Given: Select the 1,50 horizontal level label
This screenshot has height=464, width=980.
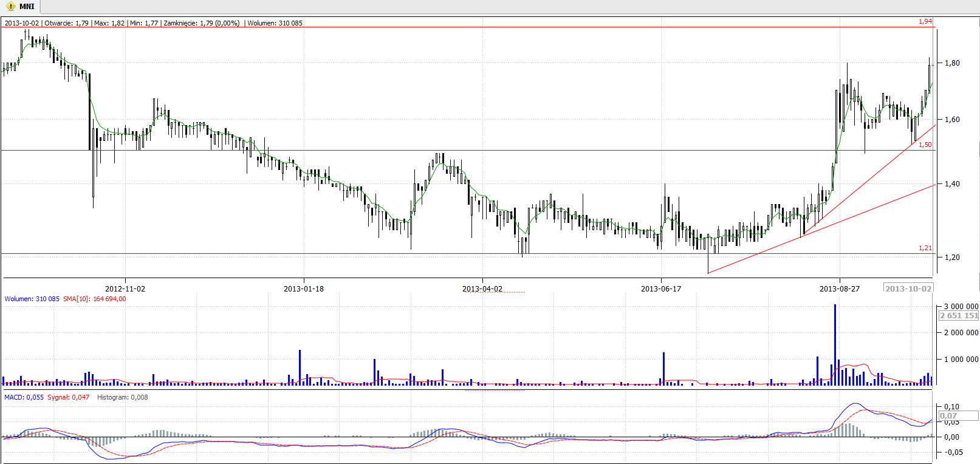Looking at the screenshot, I should tap(925, 145).
